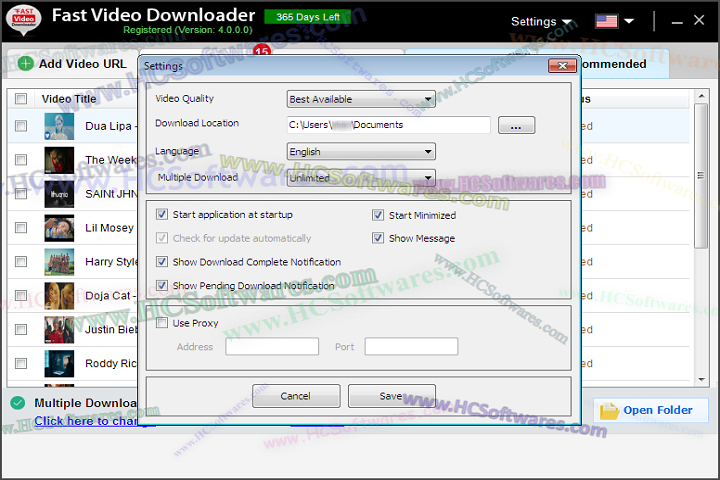
Task: Click the Open Folder icon button
Action: (x=651, y=410)
